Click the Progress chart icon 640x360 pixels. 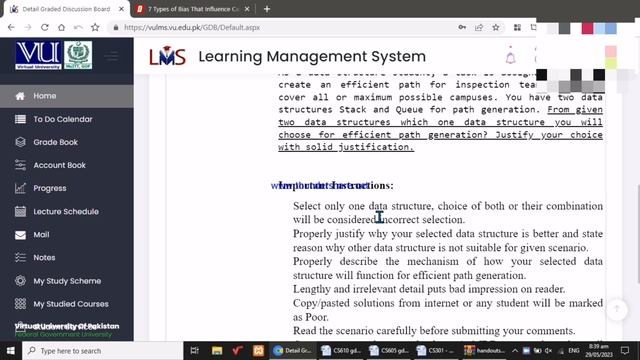[x=20, y=188]
